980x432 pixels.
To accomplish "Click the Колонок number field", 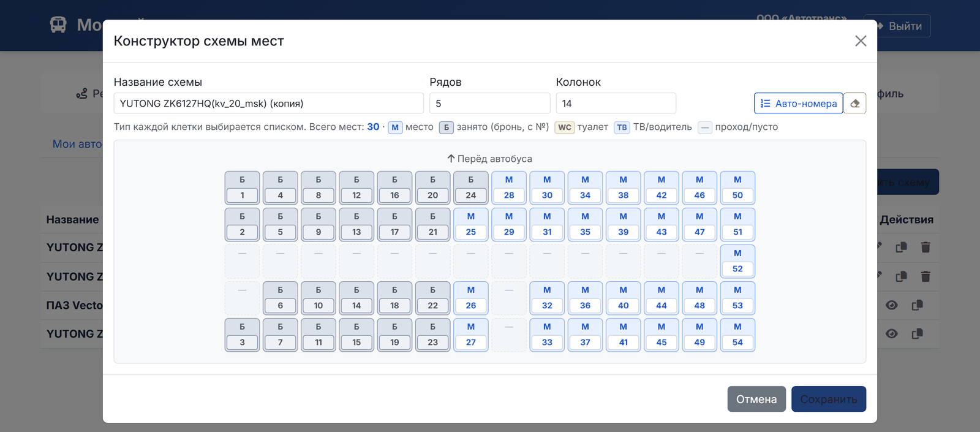I will pyautogui.click(x=616, y=103).
